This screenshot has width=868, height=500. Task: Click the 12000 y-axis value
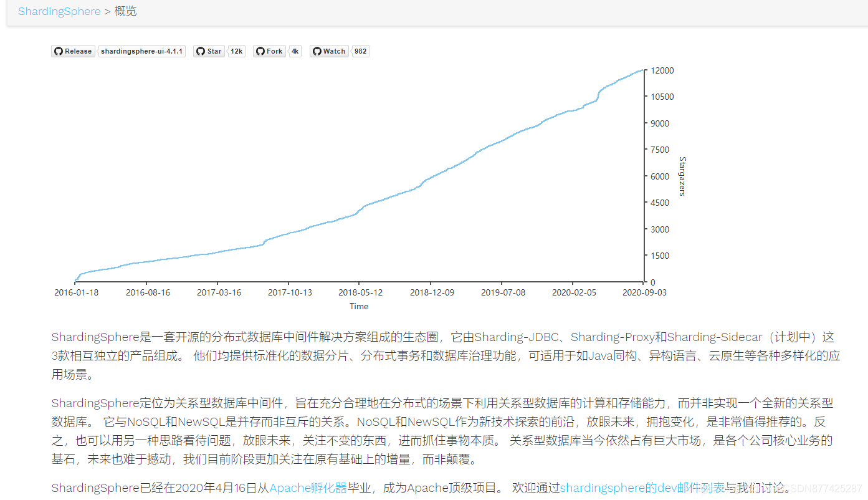coord(662,70)
